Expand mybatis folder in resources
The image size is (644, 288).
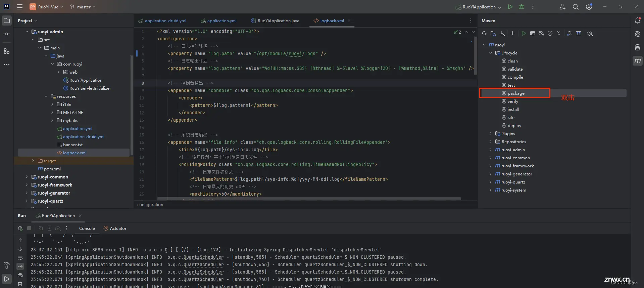[52, 120]
